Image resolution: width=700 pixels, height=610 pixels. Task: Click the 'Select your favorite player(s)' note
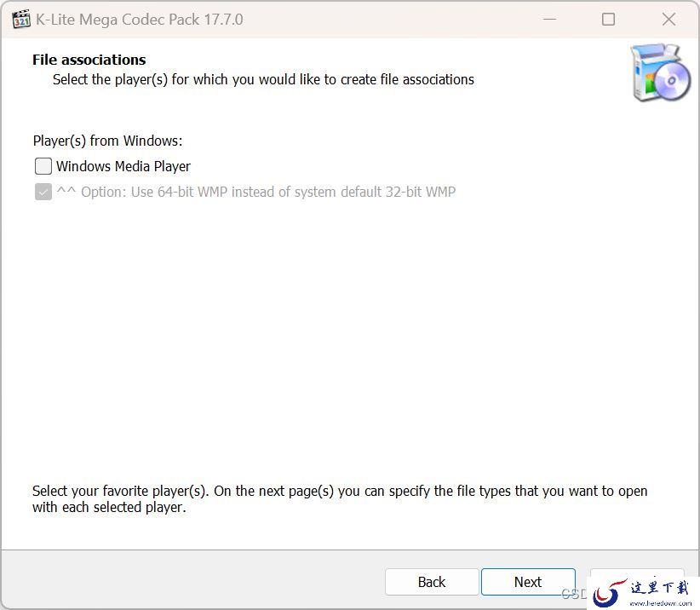point(340,498)
